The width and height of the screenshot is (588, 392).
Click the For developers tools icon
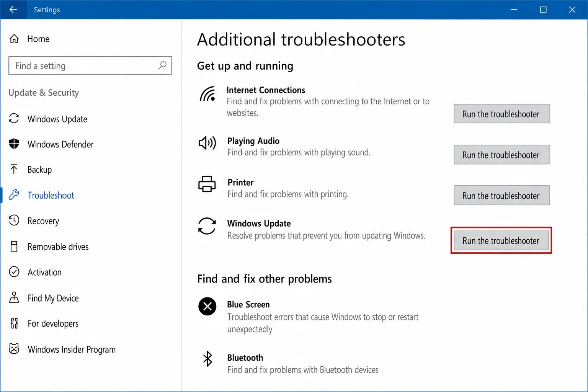pyautogui.click(x=14, y=323)
